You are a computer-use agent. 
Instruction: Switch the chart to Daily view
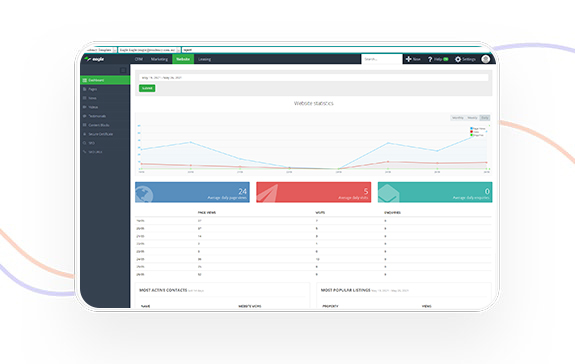[485, 118]
